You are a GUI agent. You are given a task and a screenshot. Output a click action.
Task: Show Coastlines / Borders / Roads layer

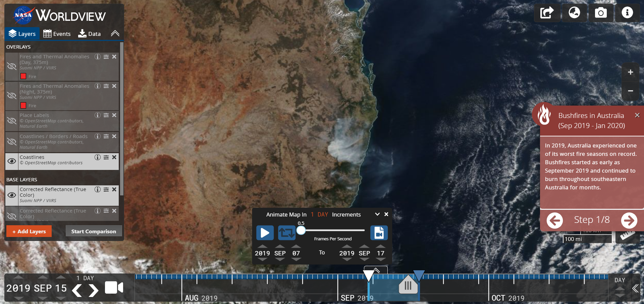(12, 142)
